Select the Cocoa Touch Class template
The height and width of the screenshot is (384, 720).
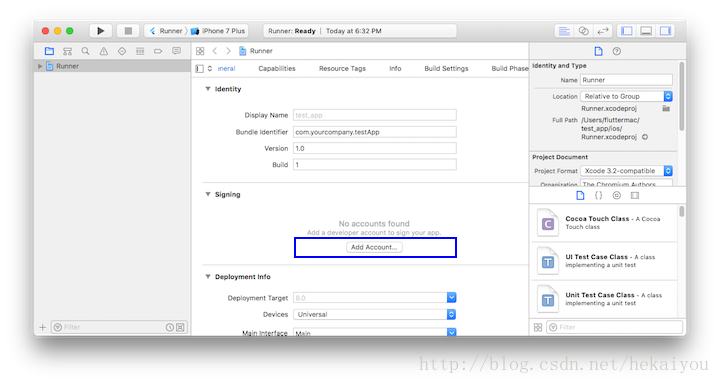point(604,223)
